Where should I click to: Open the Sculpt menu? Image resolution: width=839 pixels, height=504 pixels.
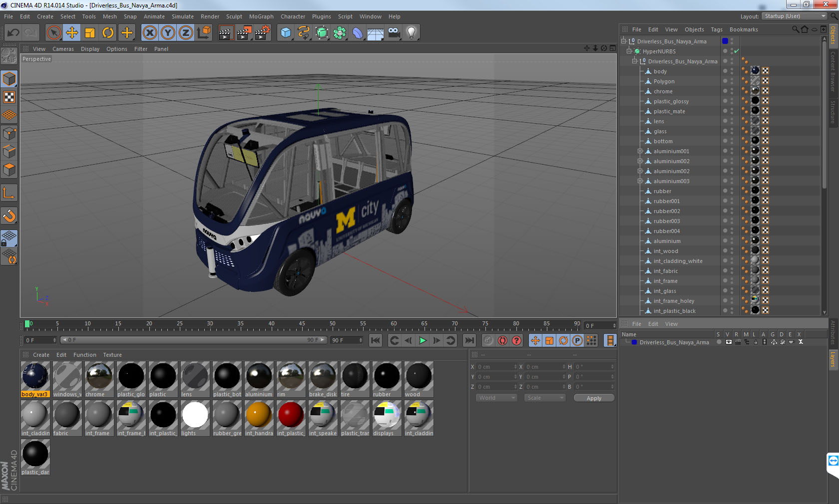[x=234, y=16]
